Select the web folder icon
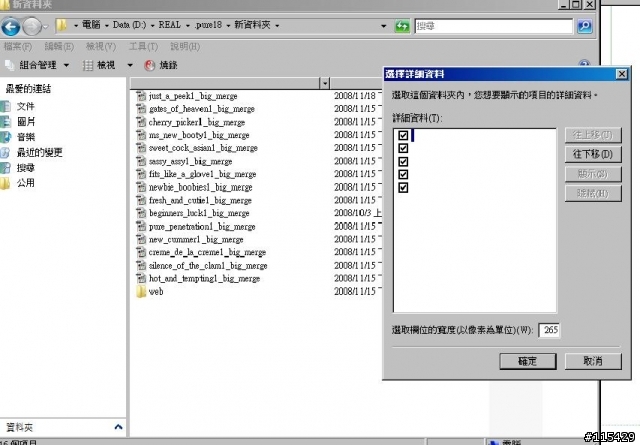This screenshot has height=445, width=640. coord(141,291)
